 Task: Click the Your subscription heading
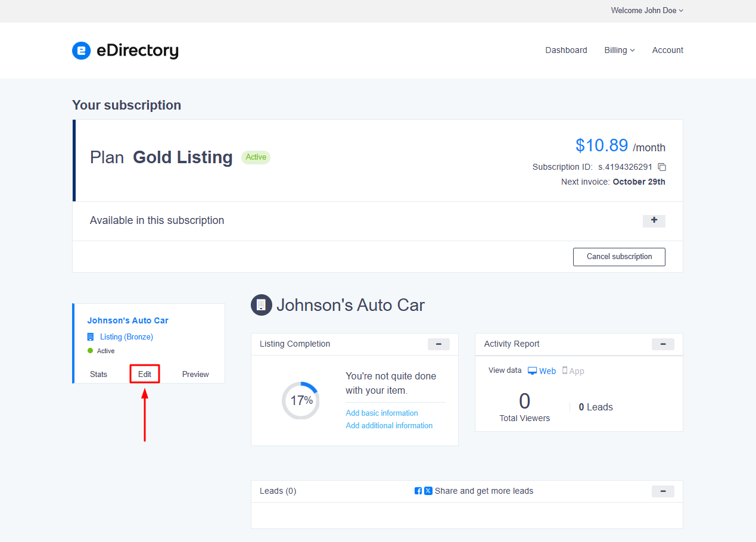(x=126, y=105)
